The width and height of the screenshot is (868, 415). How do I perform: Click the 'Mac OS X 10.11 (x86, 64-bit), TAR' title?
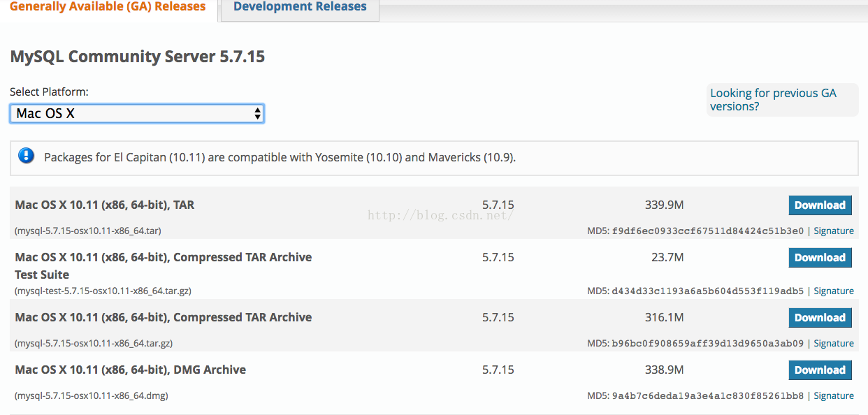tap(105, 205)
